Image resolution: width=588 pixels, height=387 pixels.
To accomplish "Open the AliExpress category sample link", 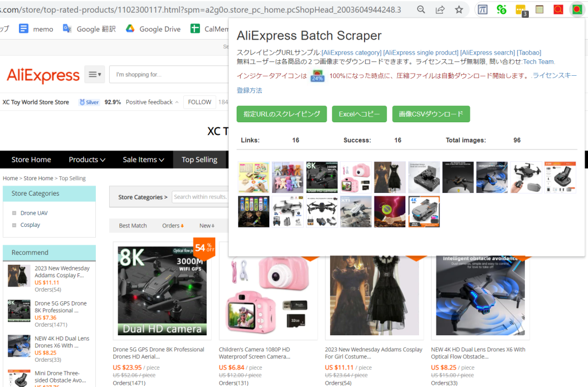I will point(351,52).
